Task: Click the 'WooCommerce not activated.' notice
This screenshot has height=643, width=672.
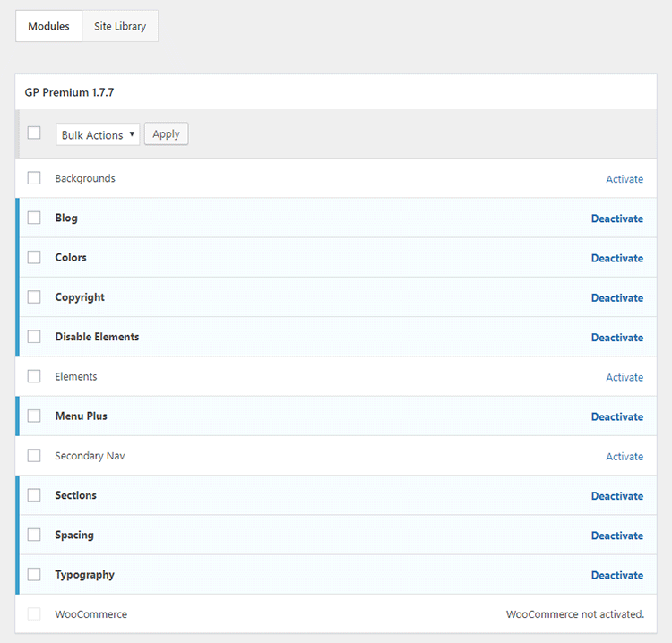Action: (x=575, y=614)
